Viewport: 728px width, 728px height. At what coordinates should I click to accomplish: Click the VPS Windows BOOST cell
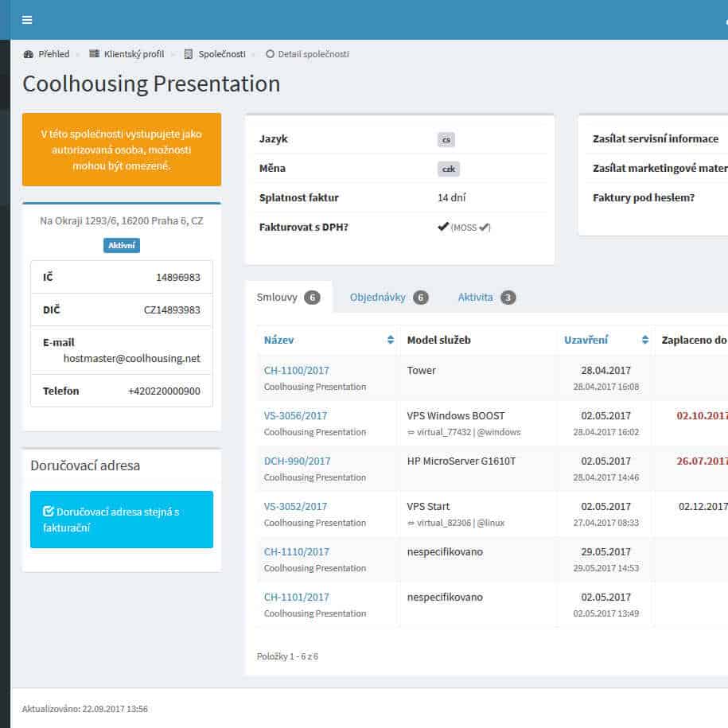[456, 416]
